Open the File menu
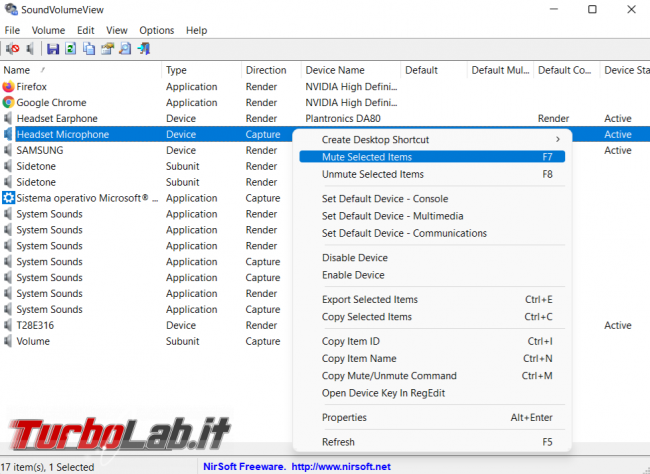The image size is (650, 474). (x=12, y=30)
